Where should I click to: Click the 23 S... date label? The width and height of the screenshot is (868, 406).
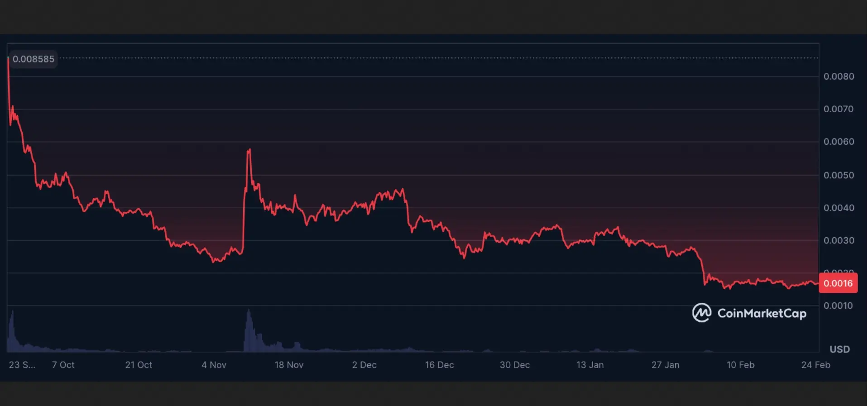[22, 365]
